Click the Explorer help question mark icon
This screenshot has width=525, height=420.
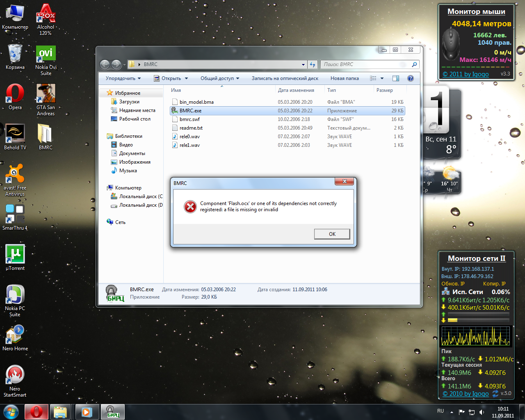click(x=410, y=78)
